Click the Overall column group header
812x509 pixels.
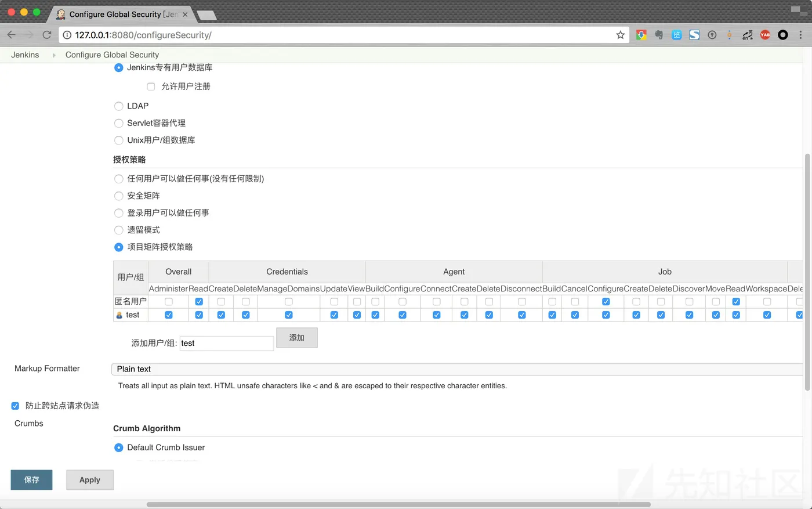[x=179, y=272]
